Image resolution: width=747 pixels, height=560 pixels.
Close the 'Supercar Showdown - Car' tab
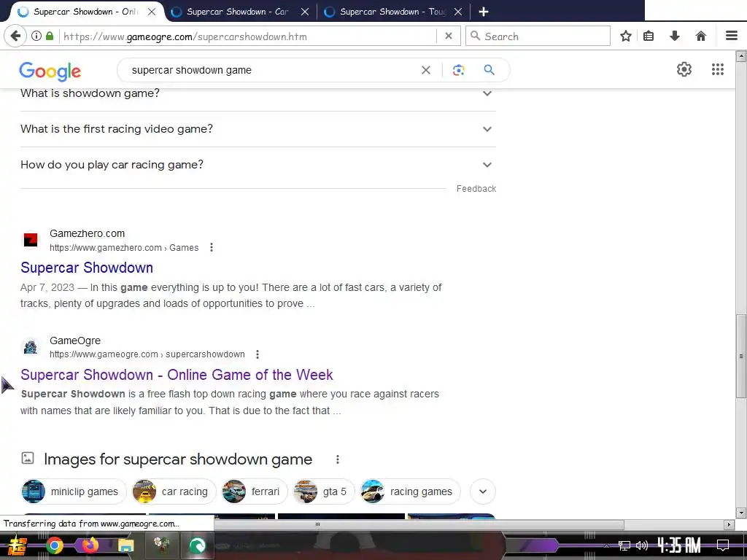[x=305, y=12]
